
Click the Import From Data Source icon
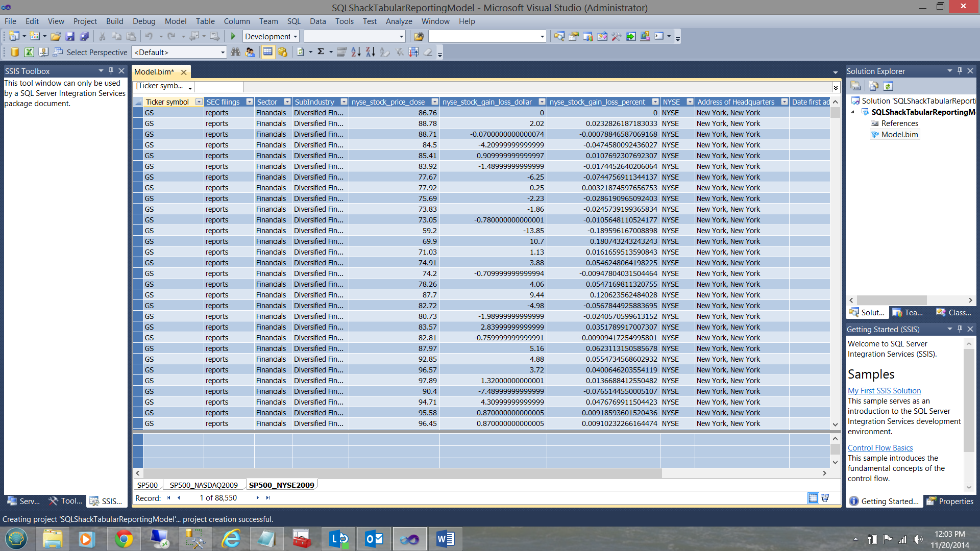(15, 52)
